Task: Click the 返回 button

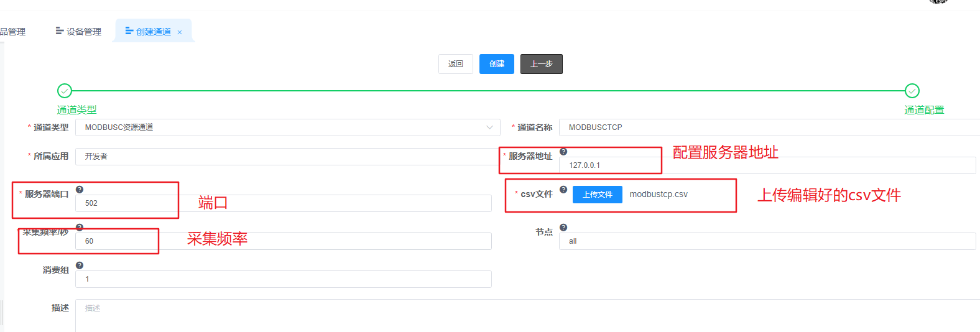Action: click(456, 64)
